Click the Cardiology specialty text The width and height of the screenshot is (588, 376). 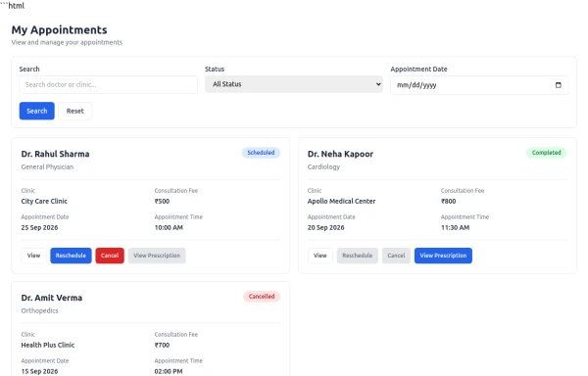pos(323,167)
